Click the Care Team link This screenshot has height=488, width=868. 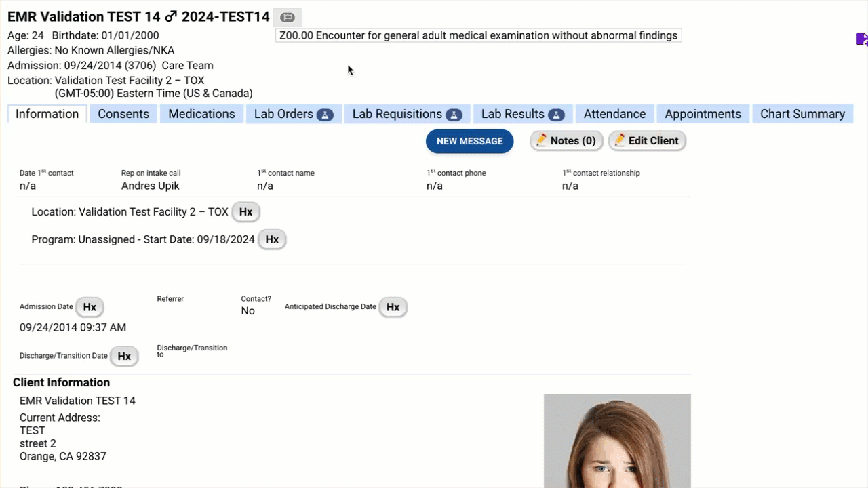pyautogui.click(x=187, y=66)
